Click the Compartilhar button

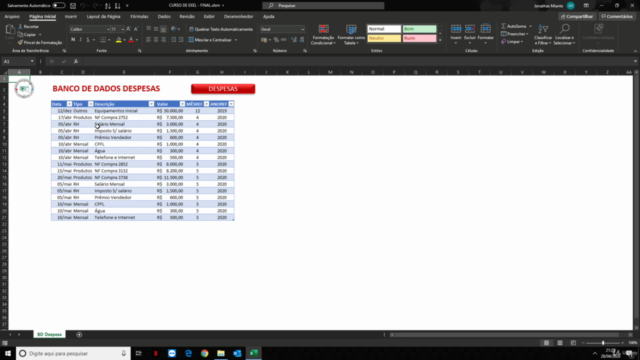(577, 16)
